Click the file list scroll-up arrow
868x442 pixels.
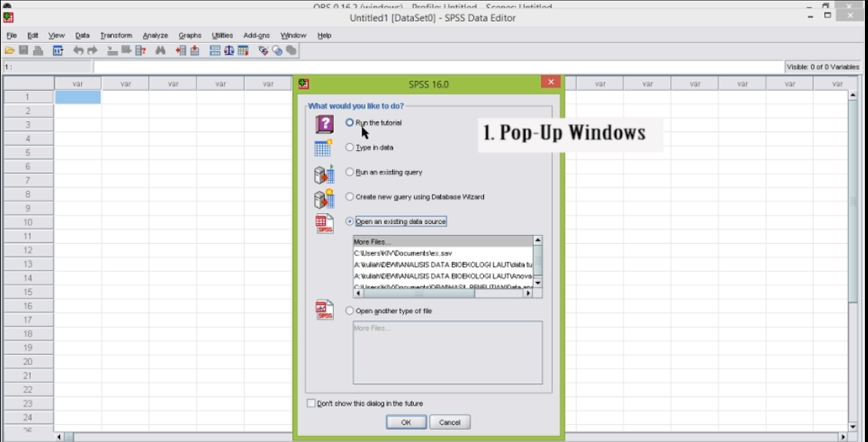point(537,240)
